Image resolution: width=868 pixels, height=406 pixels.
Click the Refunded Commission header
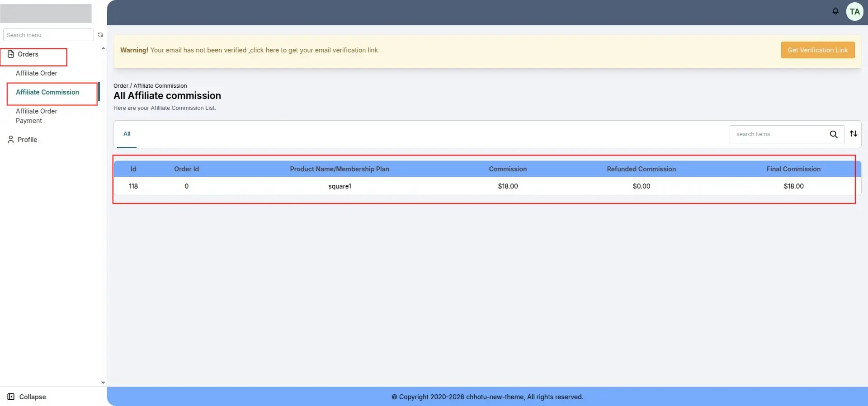click(x=642, y=169)
